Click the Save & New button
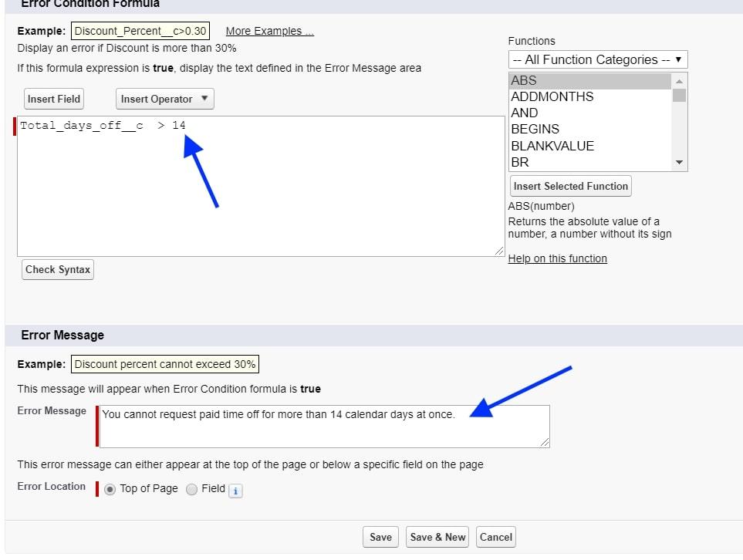This screenshot has height=560, width=743. pyautogui.click(x=437, y=537)
